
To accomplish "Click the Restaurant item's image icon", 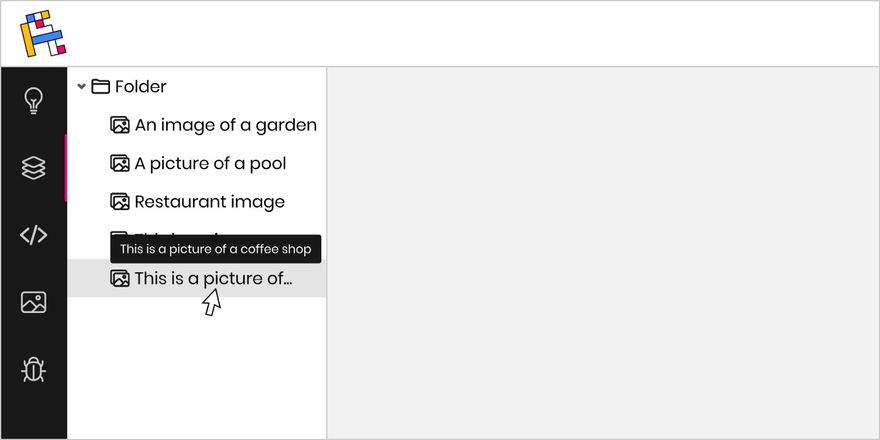I will [120, 202].
